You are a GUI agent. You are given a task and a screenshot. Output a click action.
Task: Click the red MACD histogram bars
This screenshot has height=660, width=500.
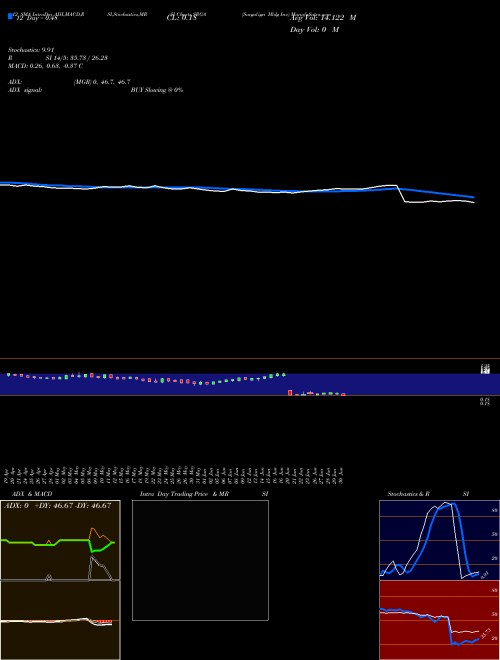[x=104, y=621]
